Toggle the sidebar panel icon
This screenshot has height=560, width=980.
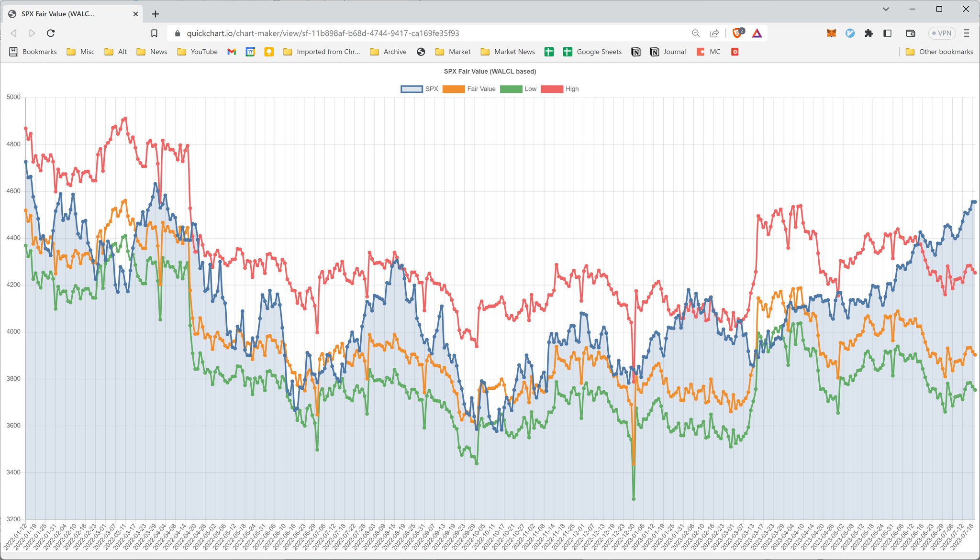(887, 33)
